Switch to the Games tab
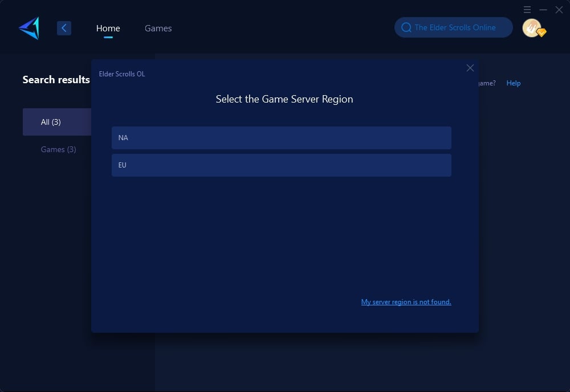Image resolution: width=570 pixels, height=392 pixels. 158,28
